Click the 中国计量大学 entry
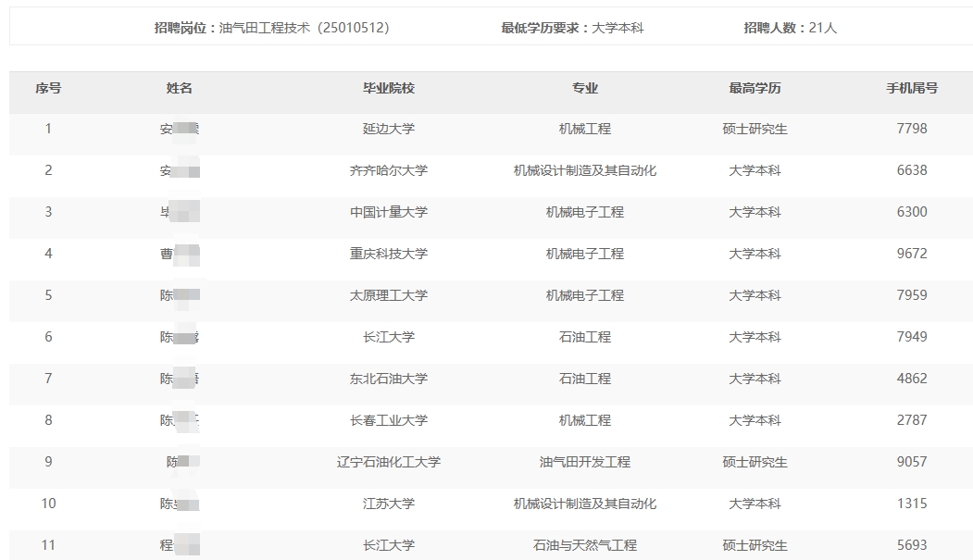This screenshot has width=973, height=560. pyautogui.click(x=389, y=212)
